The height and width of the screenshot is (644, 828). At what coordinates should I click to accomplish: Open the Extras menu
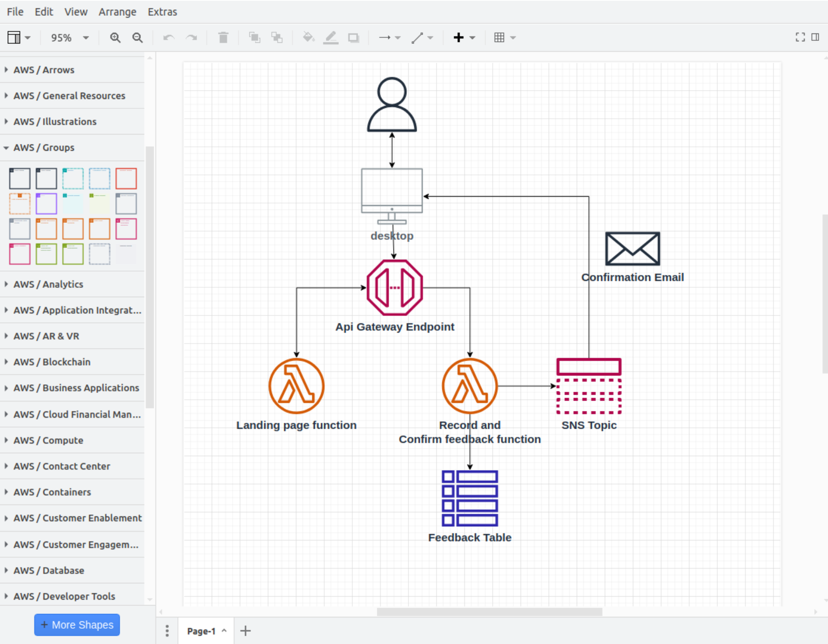[x=162, y=12]
